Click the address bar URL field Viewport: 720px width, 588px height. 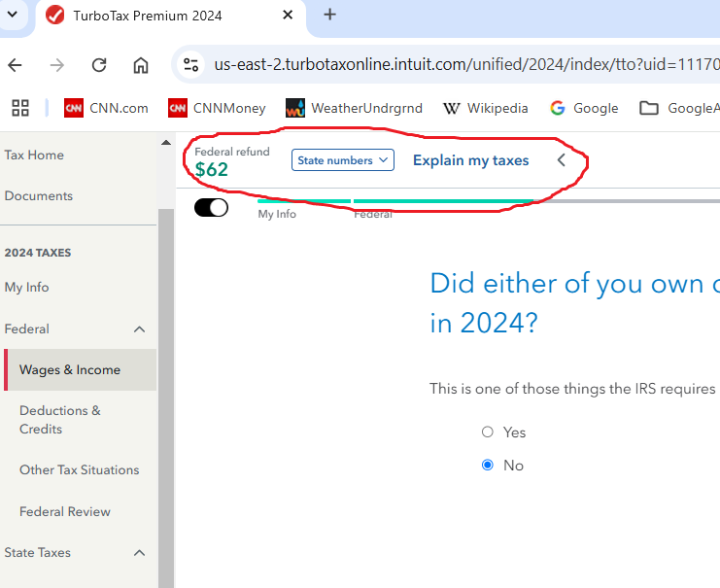point(466,65)
